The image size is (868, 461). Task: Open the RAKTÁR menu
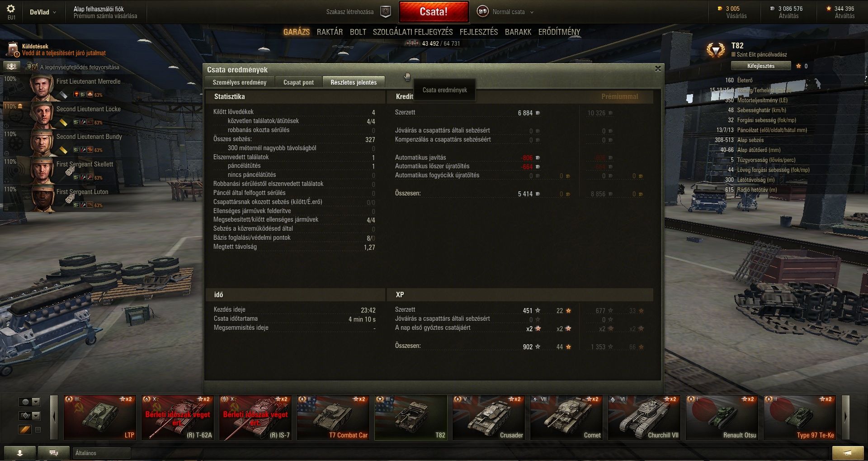tap(330, 32)
